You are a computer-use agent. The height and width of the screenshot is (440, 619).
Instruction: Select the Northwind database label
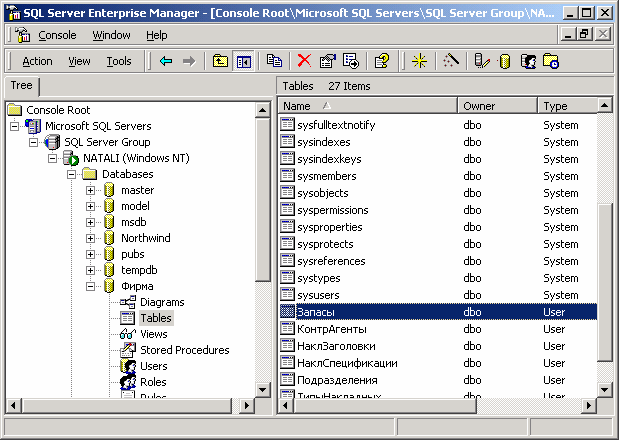pos(146,238)
